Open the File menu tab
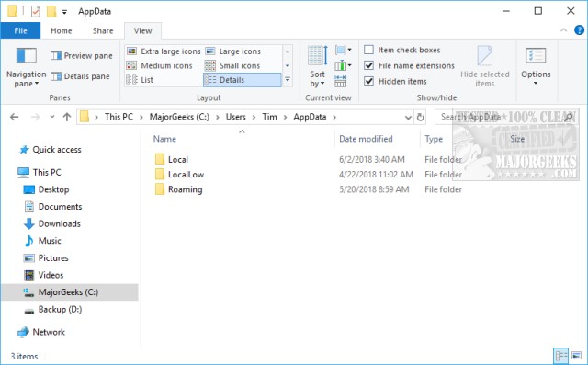This screenshot has height=365, width=588. point(20,30)
